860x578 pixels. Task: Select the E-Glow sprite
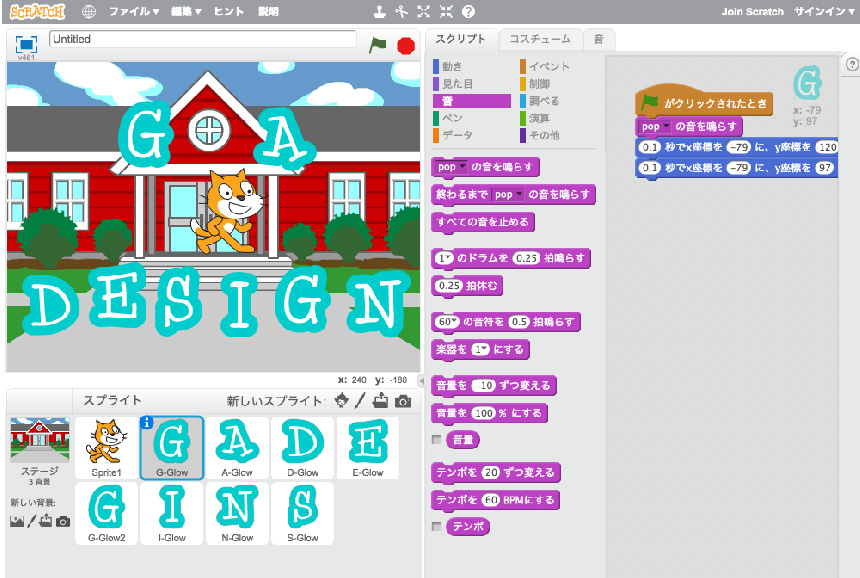[x=367, y=447]
